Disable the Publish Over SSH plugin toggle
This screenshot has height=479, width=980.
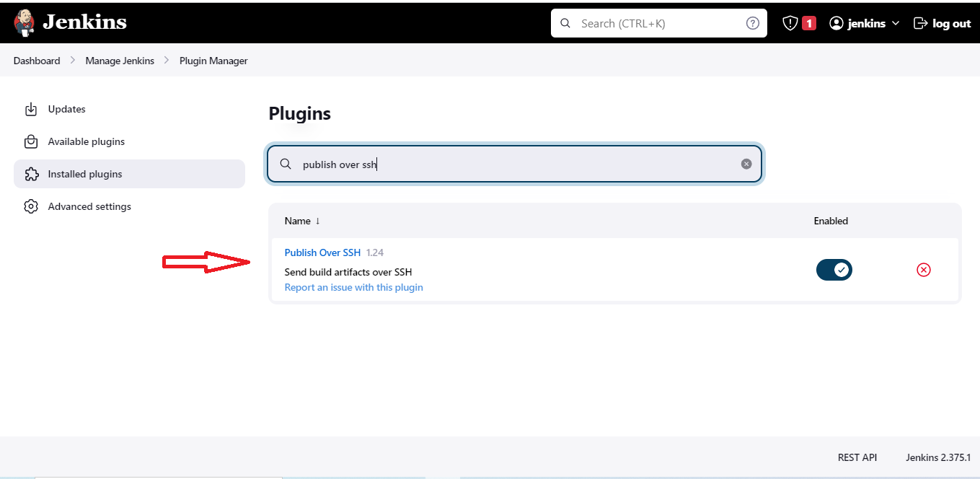click(834, 269)
